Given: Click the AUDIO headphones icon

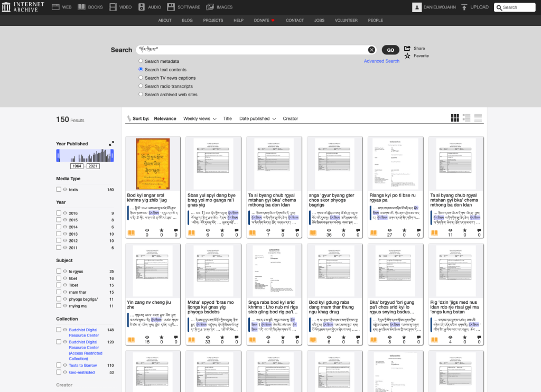Looking at the screenshot, I should 141,7.
